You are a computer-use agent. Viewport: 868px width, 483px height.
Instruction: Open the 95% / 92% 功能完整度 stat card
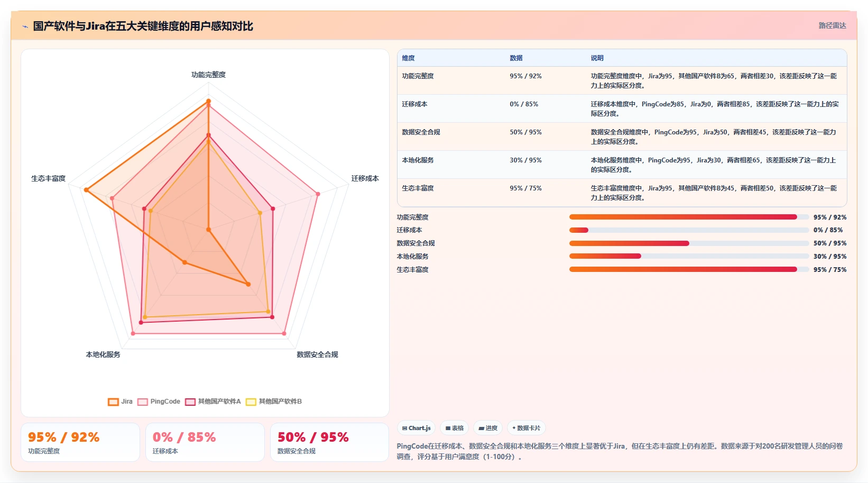(80, 442)
